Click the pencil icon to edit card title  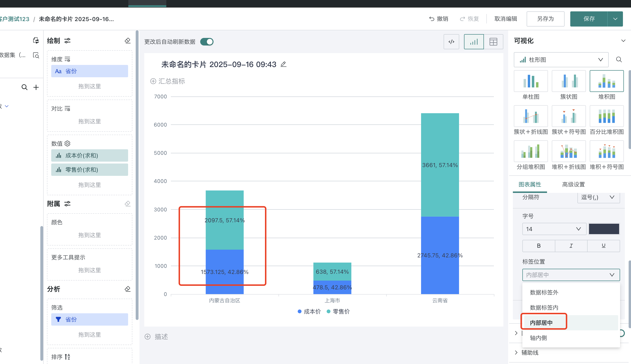[x=283, y=64]
